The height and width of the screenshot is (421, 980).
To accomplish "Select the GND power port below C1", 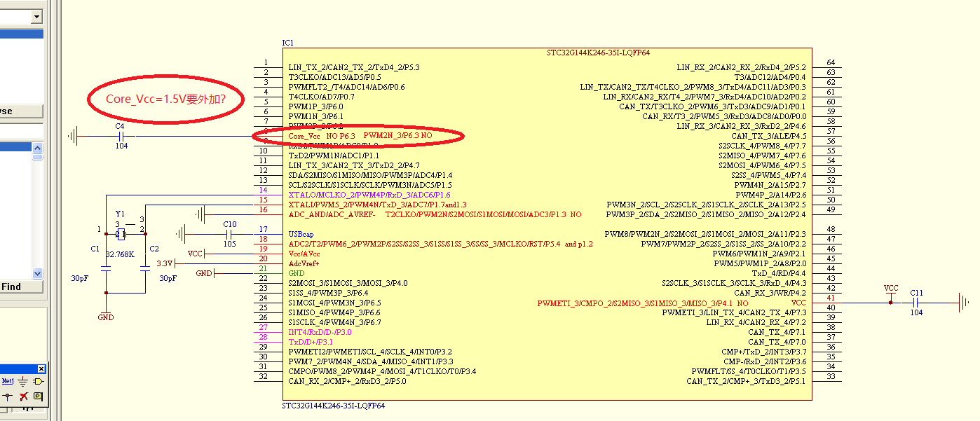I will 106,314.
